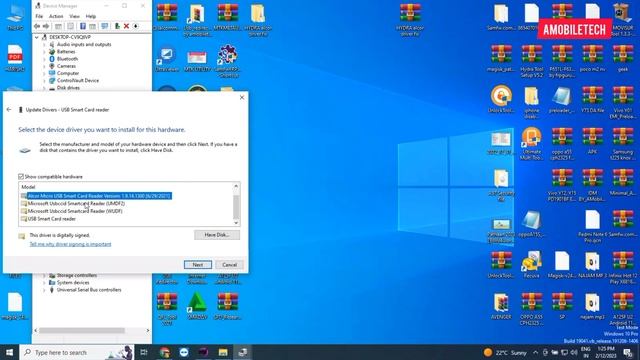Select This PC desktop icon
The height and width of the screenshot is (360, 640).
click(15, 18)
